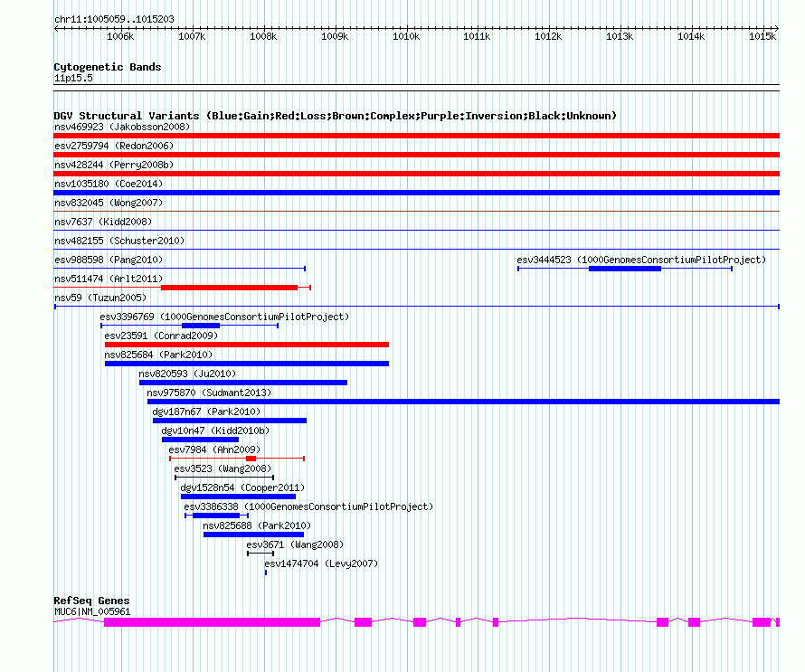The image size is (805, 672).
Task: Click the nsv825688 (Park2010) blue bar
Action: (253, 535)
